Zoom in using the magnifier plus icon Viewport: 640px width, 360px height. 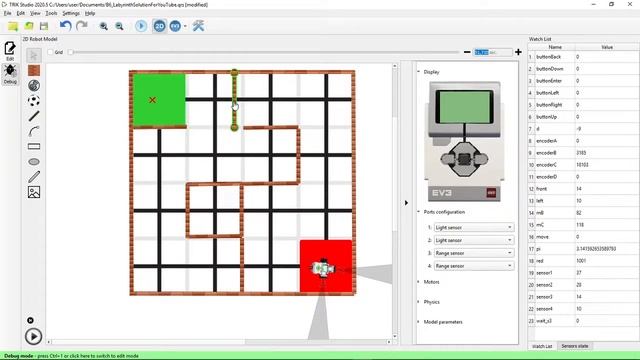pyautogui.click(x=104, y=26)
